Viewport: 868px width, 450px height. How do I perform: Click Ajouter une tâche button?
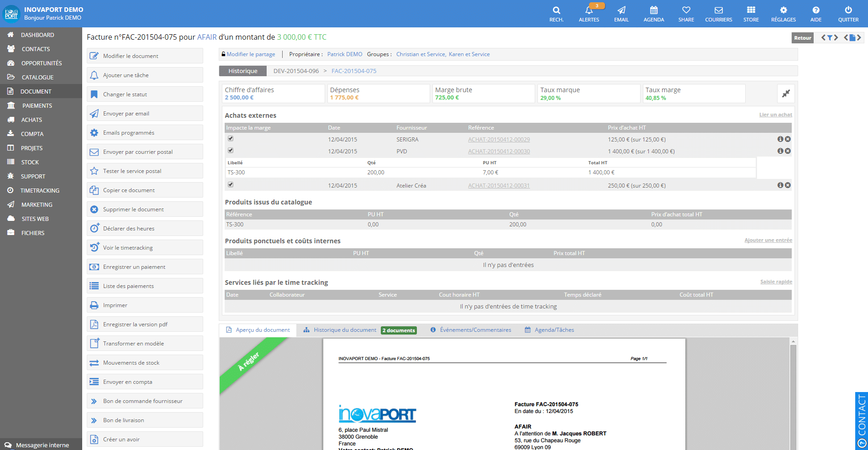click(145, 75)
